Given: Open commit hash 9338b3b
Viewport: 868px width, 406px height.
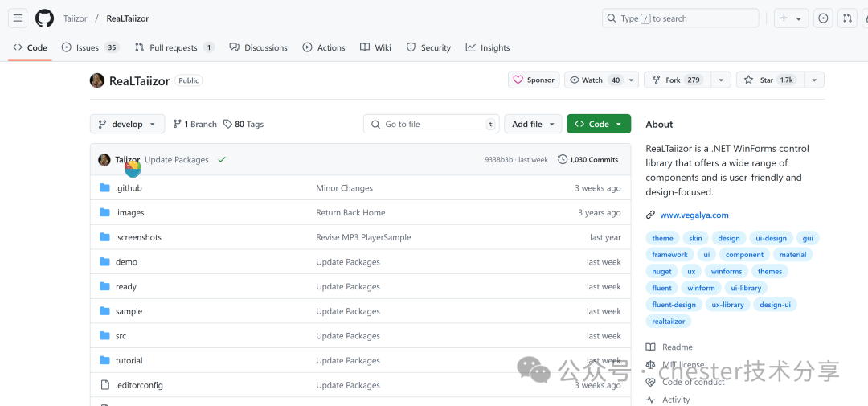Looking at the screenshot, I should point(498,159).
